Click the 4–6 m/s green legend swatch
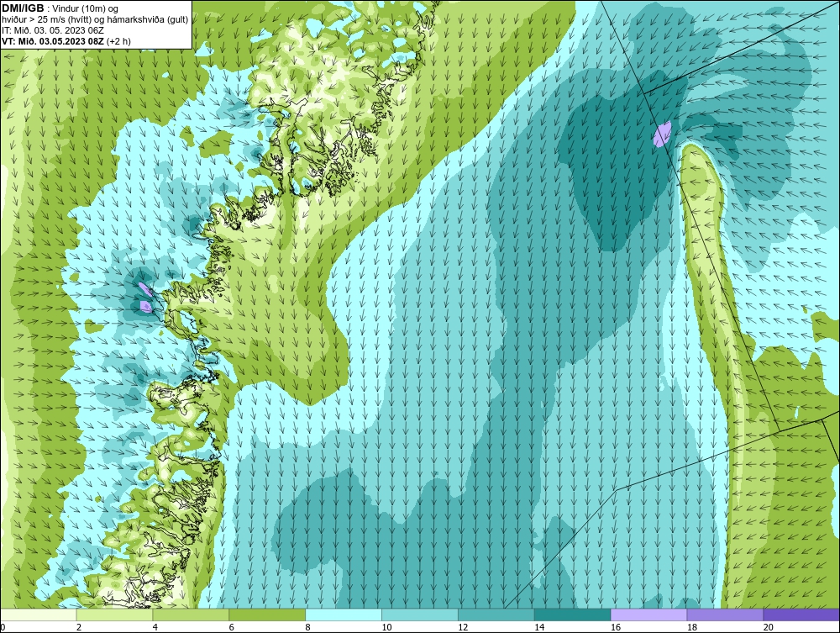The width and height of the screenshot is (840, 633). (191, 615)
